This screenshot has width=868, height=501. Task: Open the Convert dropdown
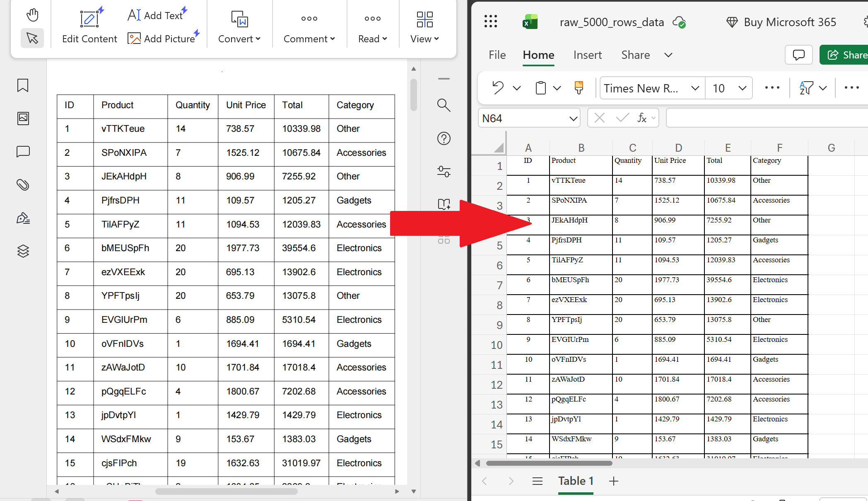239,39
